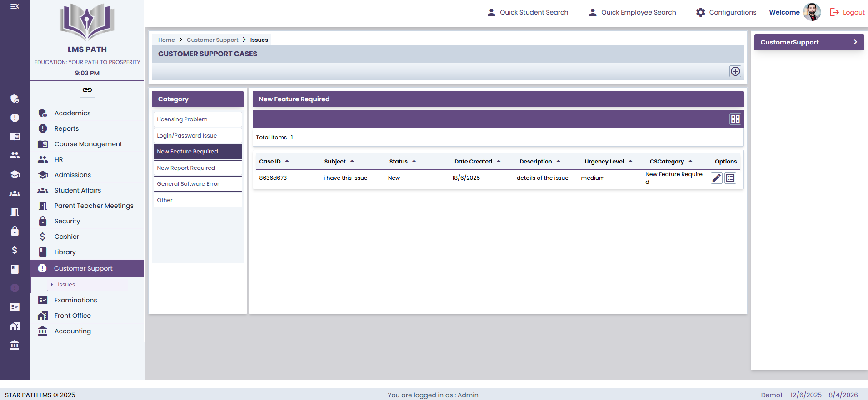Click the Configurations gear icon

coord(701,12)
